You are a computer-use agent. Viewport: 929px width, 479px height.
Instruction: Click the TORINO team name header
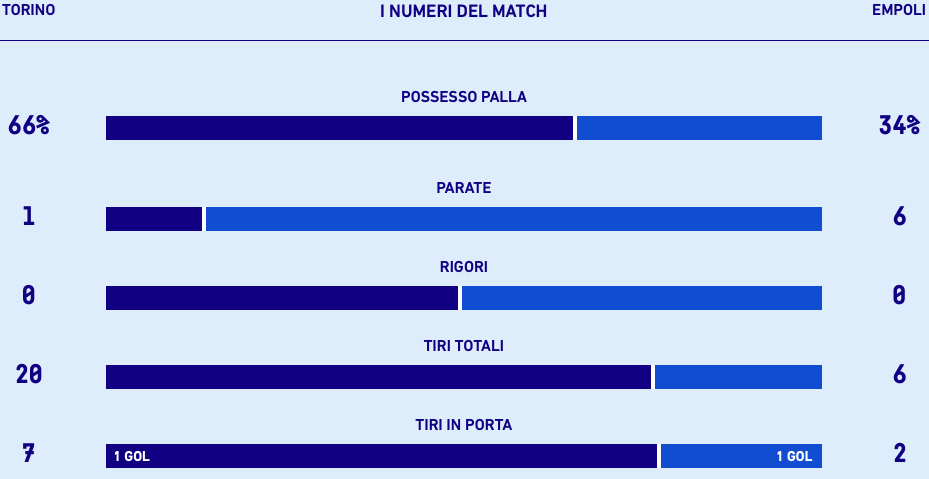click(28, 10)
